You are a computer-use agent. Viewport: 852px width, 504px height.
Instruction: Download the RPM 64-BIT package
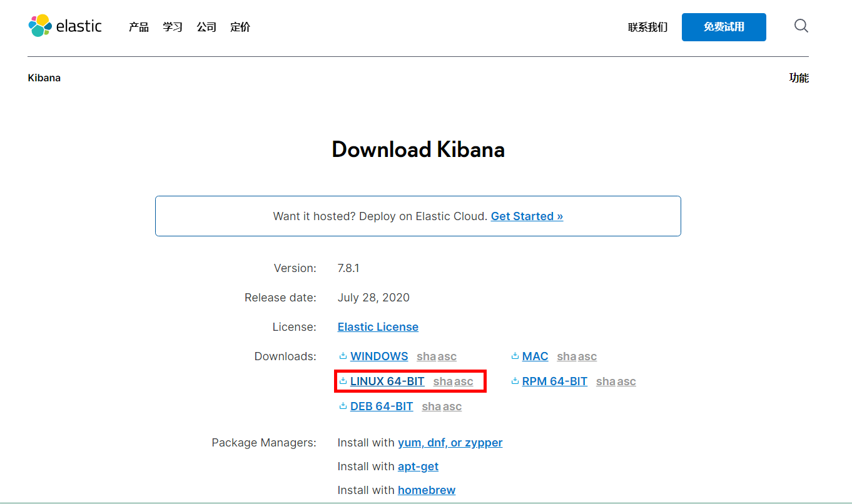click(555, 381)
